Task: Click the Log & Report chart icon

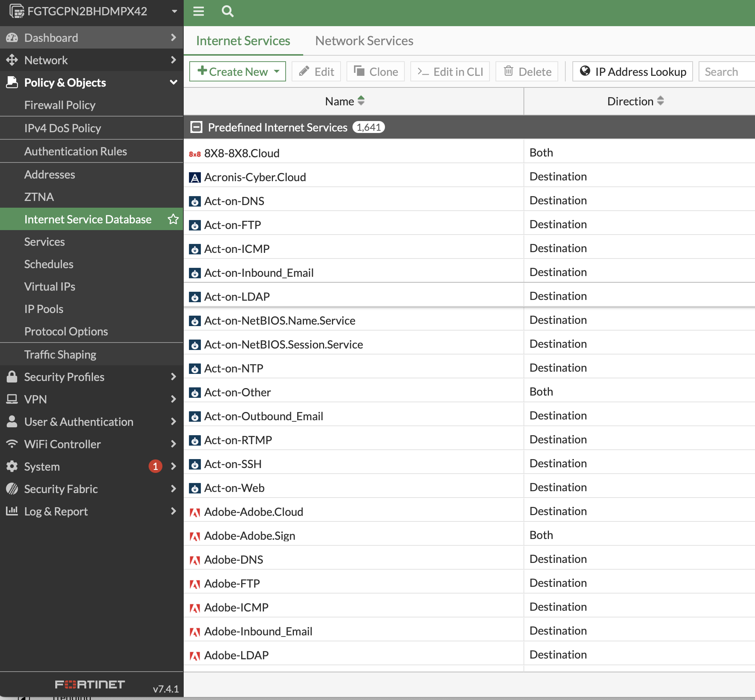Action: coord(12,511)
